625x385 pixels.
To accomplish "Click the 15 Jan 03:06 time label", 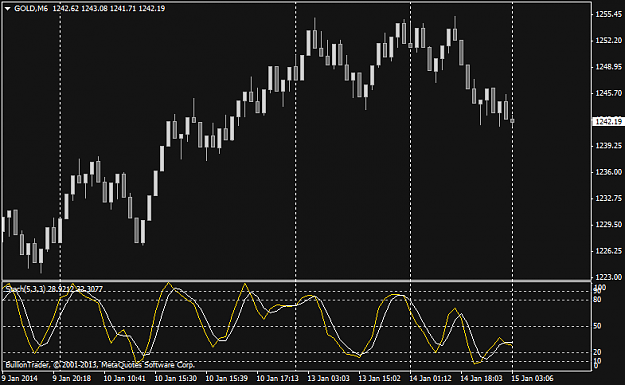I will coord(533,378).
